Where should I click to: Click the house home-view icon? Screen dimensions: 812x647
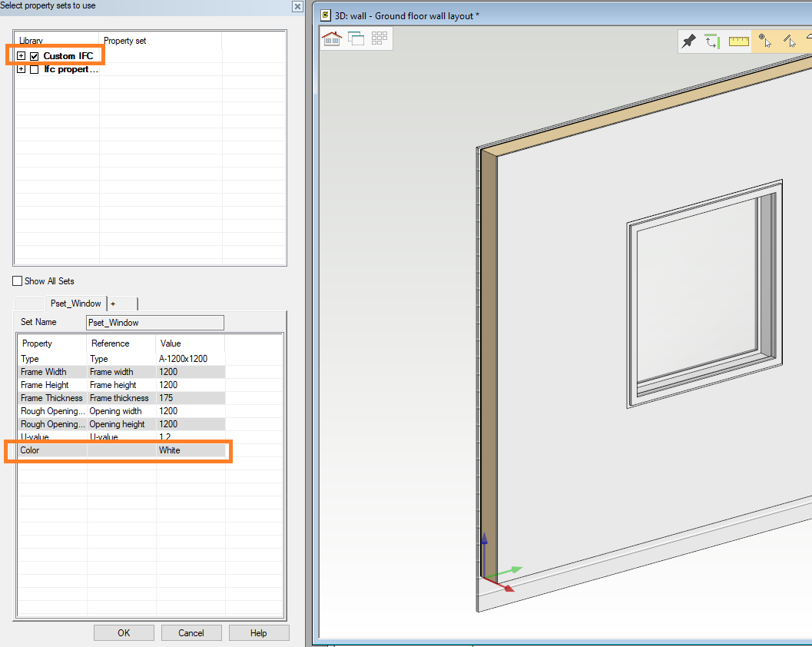(x=332, y=38)
